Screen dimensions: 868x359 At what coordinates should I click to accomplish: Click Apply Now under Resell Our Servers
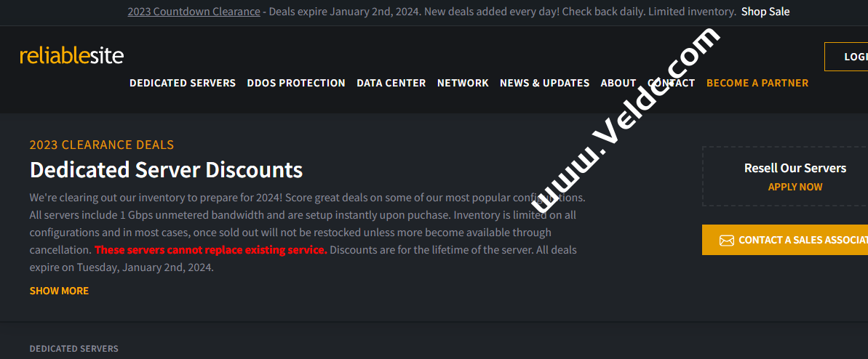795,187
